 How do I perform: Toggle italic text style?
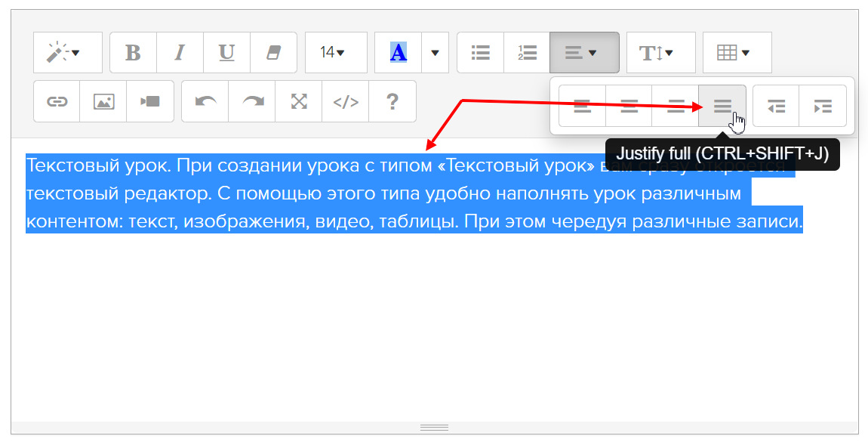coord(180,53)
